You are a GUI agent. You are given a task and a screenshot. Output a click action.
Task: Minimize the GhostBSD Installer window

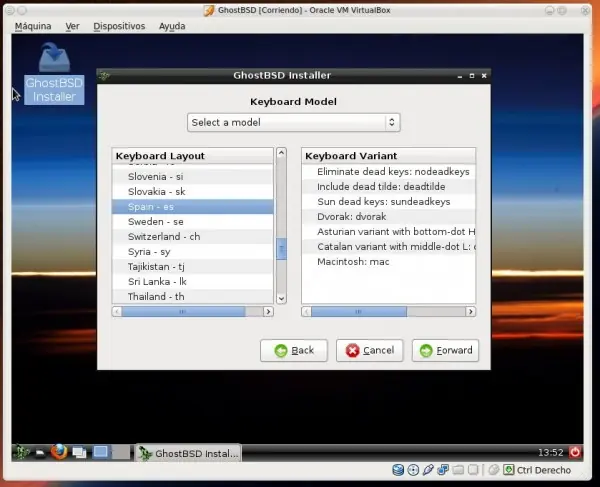tap(460, 76)
